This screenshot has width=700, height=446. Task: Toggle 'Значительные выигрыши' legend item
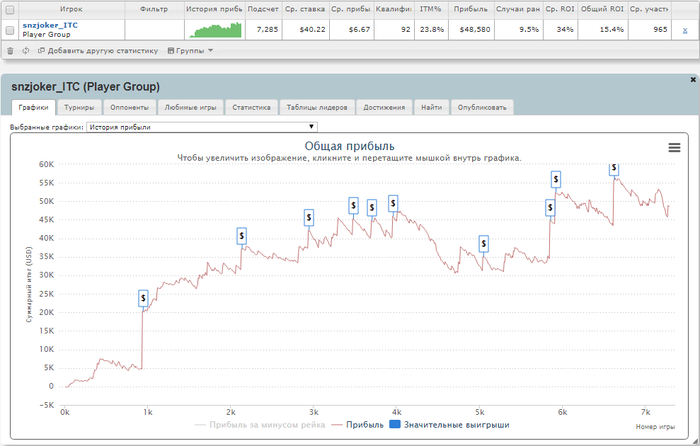pyautogui.click(x=450, y=425)
